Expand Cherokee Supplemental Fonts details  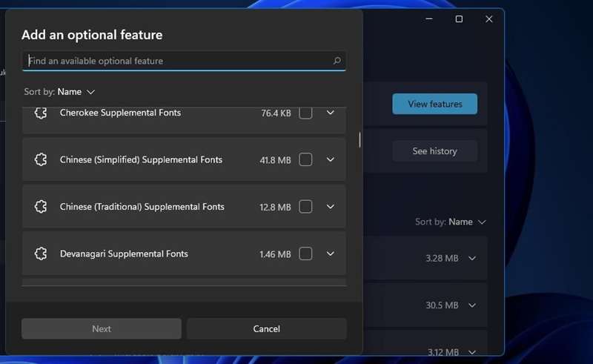(331, 113)
